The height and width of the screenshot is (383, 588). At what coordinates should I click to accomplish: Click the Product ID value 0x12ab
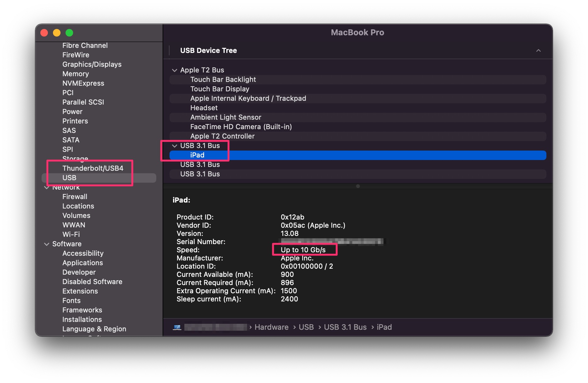[292, 217]
